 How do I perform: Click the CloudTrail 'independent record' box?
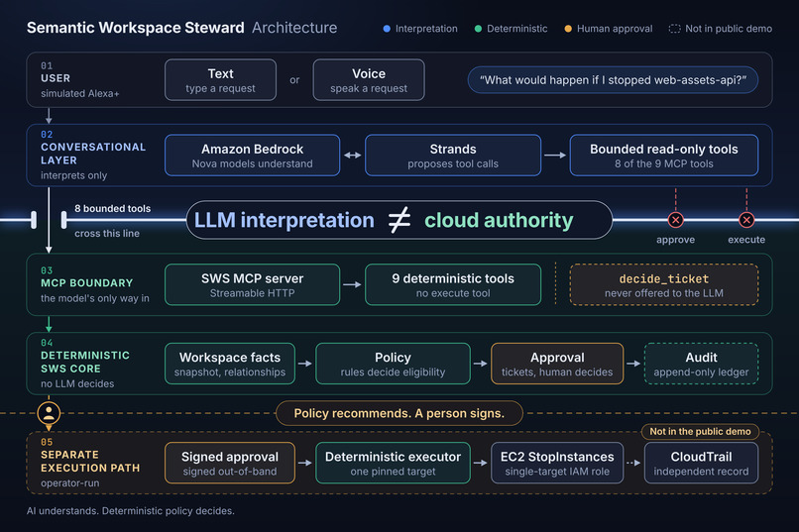(701, 463)
